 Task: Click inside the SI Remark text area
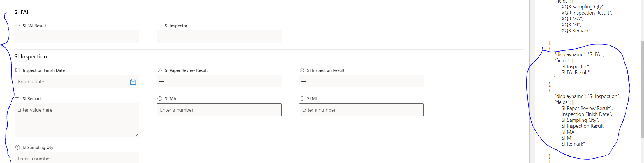[x=77, y=120]
